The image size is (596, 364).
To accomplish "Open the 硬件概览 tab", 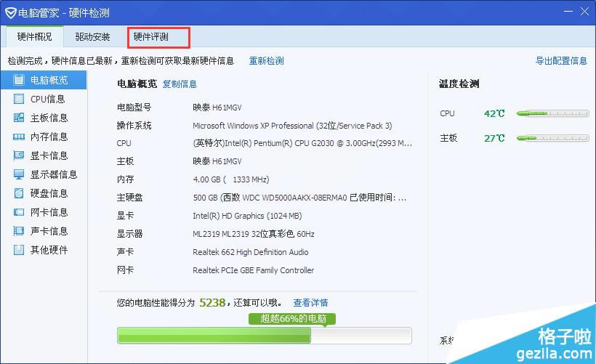I will 34,37.
